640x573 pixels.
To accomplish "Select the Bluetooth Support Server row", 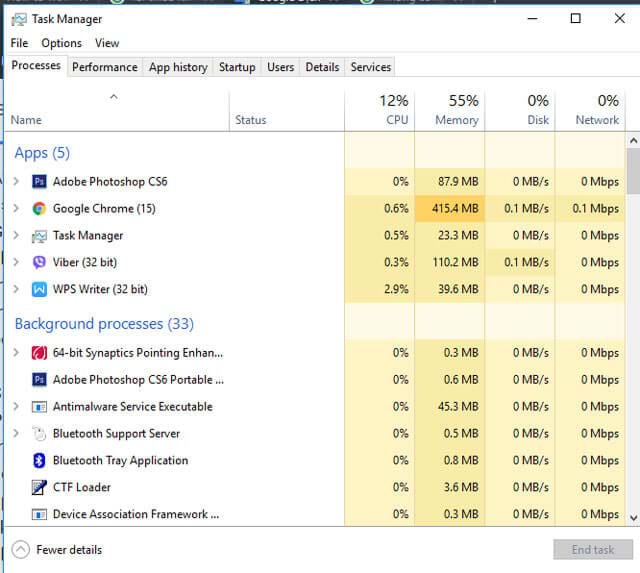I will click(x=116, y=434).
